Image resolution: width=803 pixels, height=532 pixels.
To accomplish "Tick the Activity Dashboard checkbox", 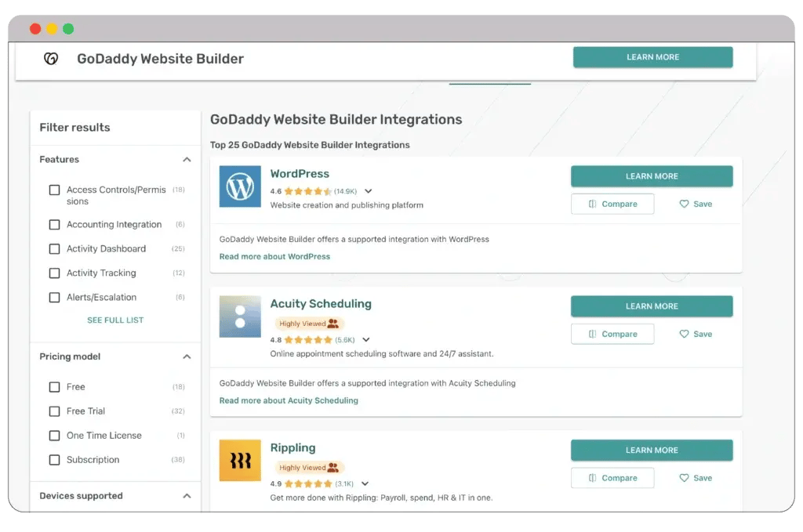I will [x=54, y=249].
